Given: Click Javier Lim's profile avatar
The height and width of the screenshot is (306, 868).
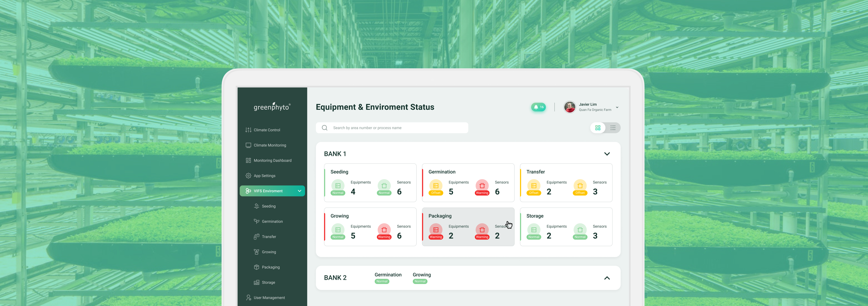Looking at the screenshot, I should point(570,107).
